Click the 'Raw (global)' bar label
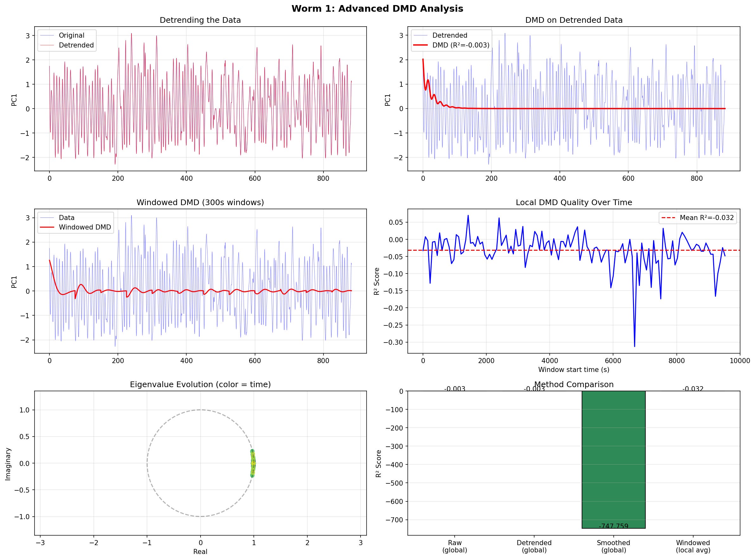 (455, 546)
